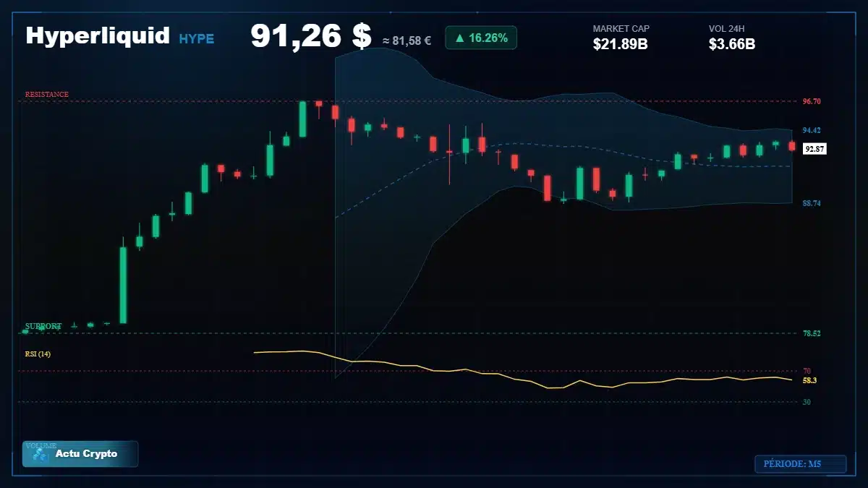The width and height of the screenshot is (868, 488).
Task: Select the $3.66B volume value
Action: point(732,45)
